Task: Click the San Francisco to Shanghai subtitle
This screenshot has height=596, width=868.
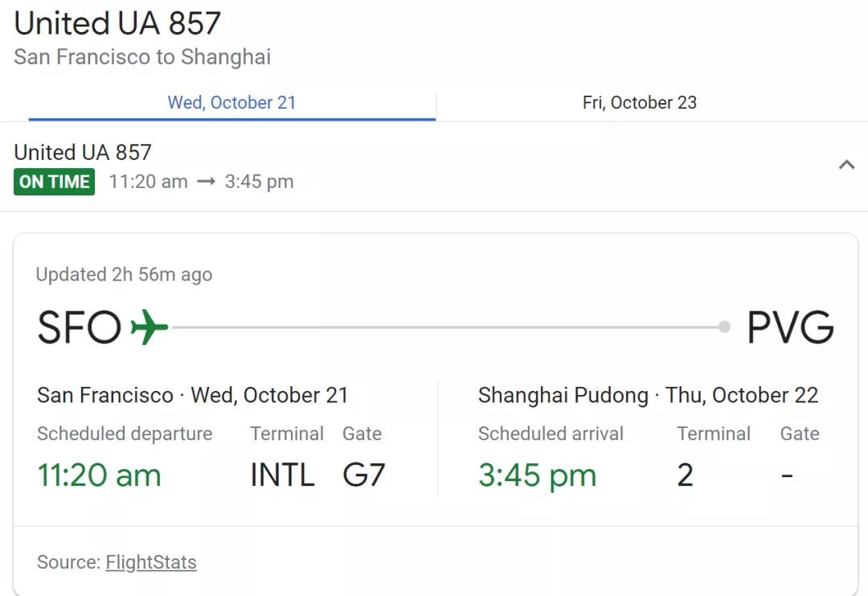Action: point(142,57)
